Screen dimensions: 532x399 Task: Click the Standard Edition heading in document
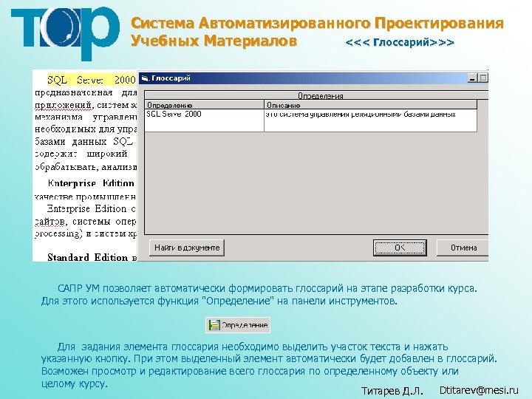[x=87, y=257]
